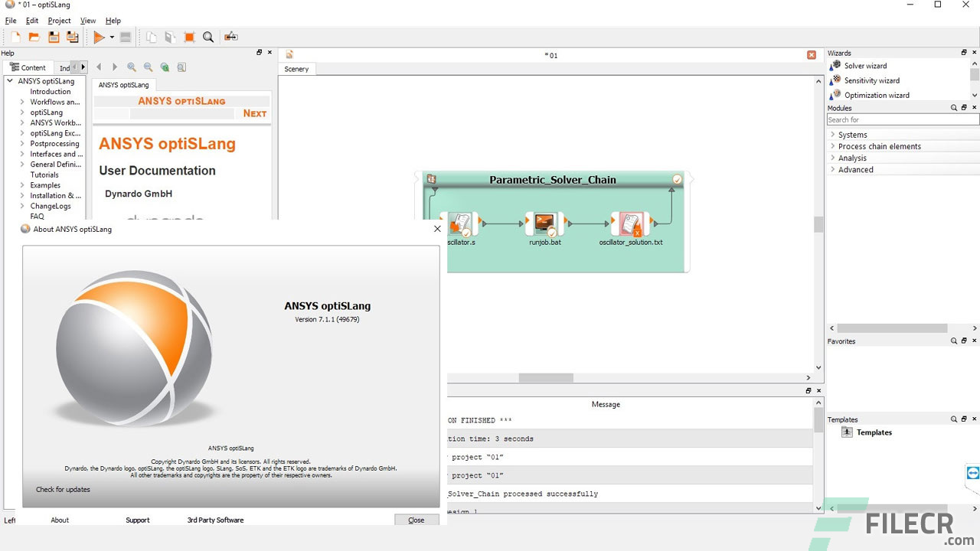980x551 pixels.
Task: Expand the Postprocessing help topic
Action: 22,144
